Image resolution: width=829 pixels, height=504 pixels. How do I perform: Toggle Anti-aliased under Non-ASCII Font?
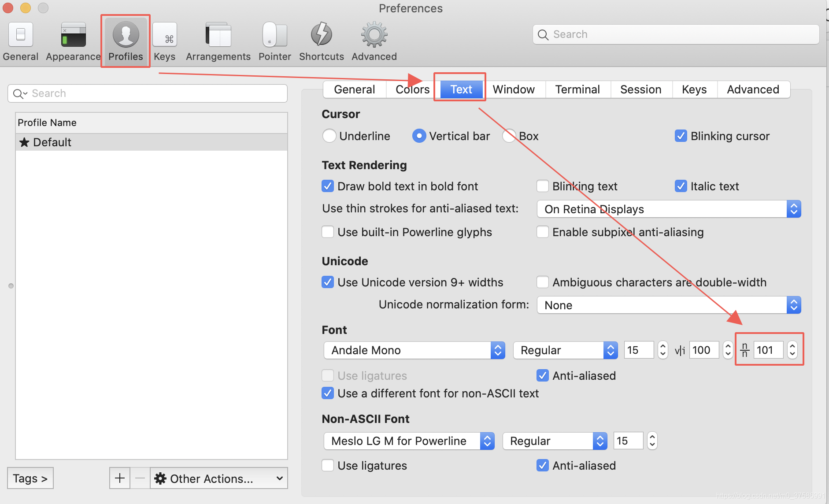click(542, 465)
